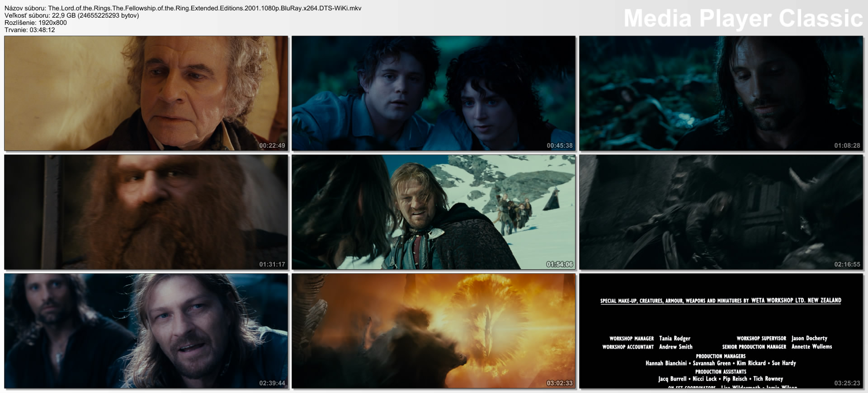Open the fiery eye thumbnail
Viewport: 868px width, 393px height.
pyautogui.click(x=433, y=331)
